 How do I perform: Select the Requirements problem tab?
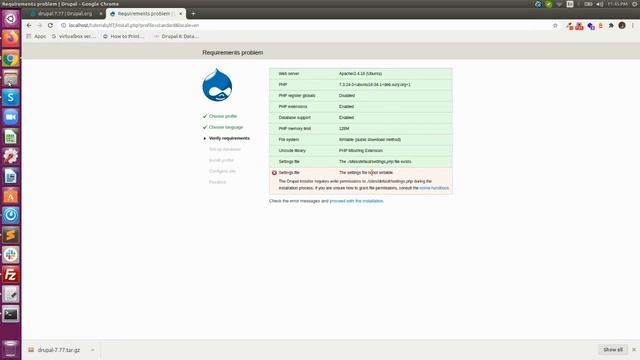click(145, 13)
